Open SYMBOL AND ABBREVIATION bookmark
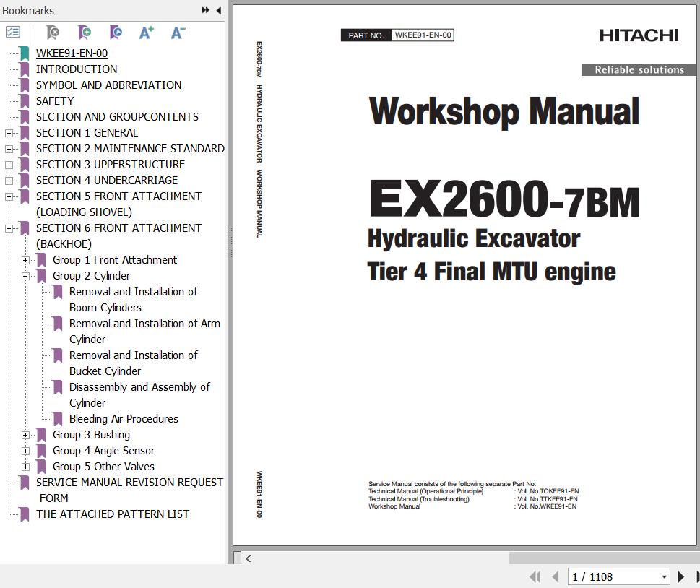Image resolution: width=700 pixels, height=588 pixels. [108, 85]
